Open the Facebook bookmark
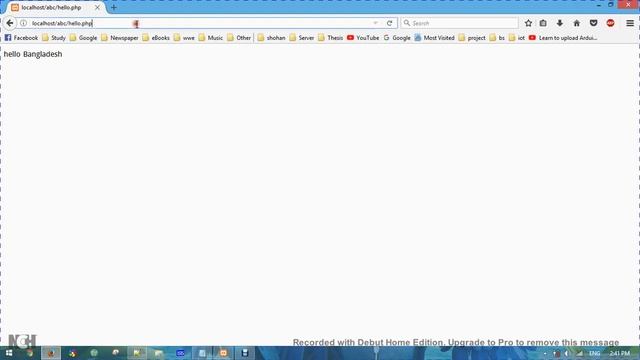The height and width of the screenshot is (360, 640). [x=21, y=38]
